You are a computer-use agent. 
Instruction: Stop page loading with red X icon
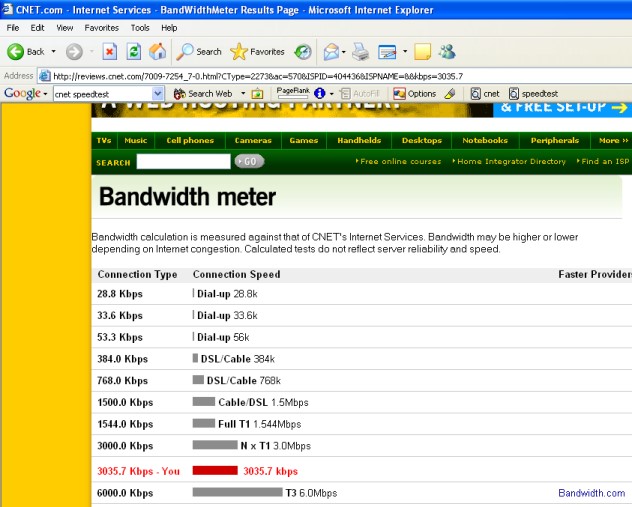pos(110,52)
